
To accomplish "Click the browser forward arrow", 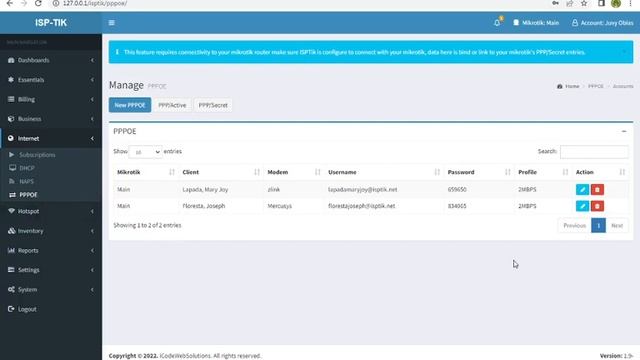I will click(x=24, y=3).
